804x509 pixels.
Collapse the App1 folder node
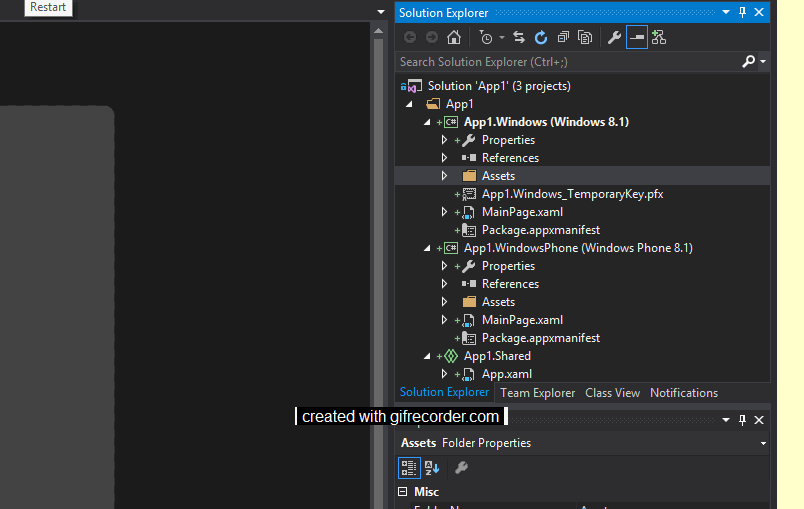(409, 104)
